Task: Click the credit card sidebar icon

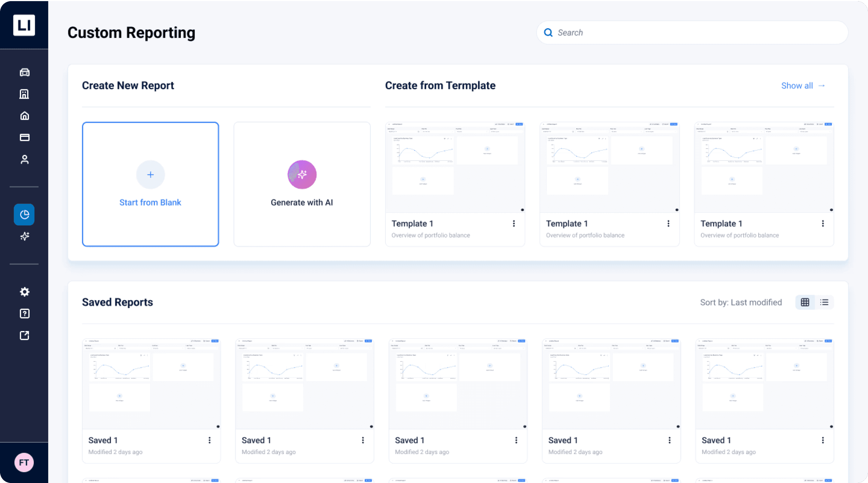Action: tap(24, 138)
